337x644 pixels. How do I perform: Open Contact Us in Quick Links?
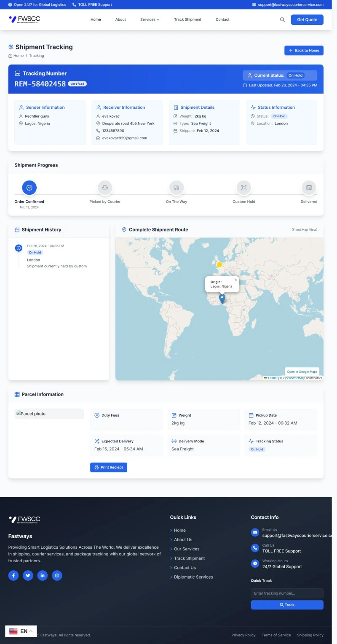click(x=185, y=568)
